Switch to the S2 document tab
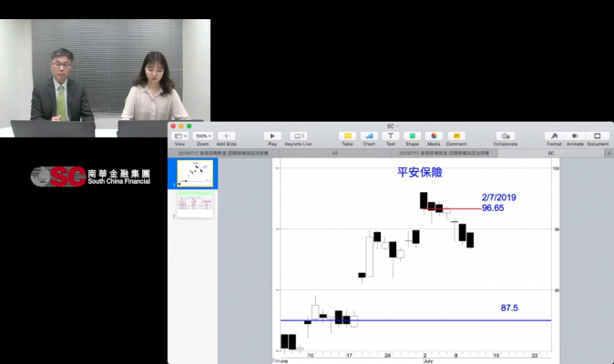The image size is (614, 364). (335, 154)
